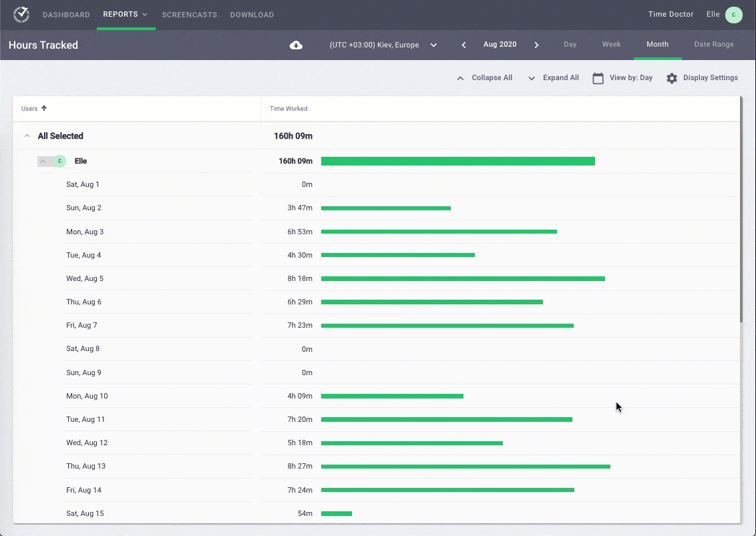Go to previous month with left arrow
Viewport: 756px width, 536px height.
(464, 45)
